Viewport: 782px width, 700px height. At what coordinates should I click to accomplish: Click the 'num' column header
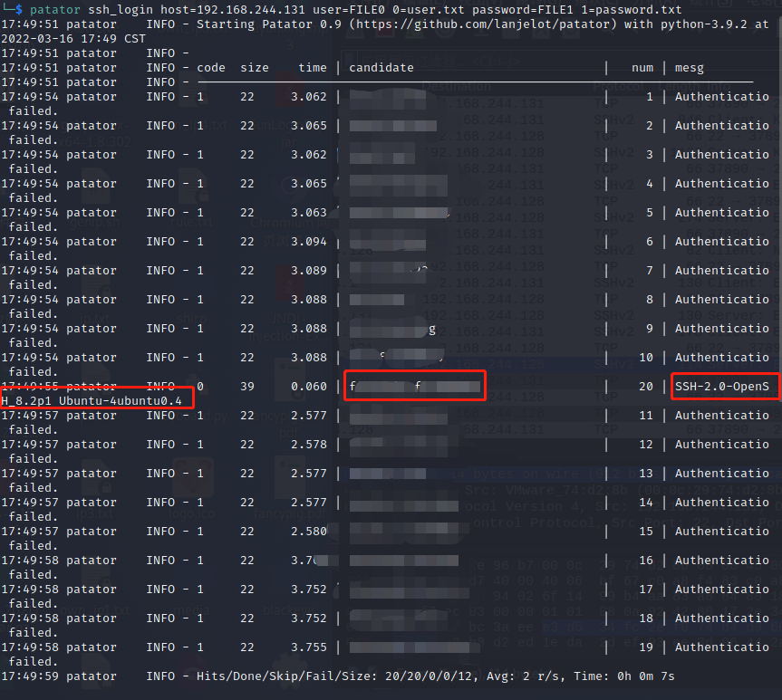point(642,68)
